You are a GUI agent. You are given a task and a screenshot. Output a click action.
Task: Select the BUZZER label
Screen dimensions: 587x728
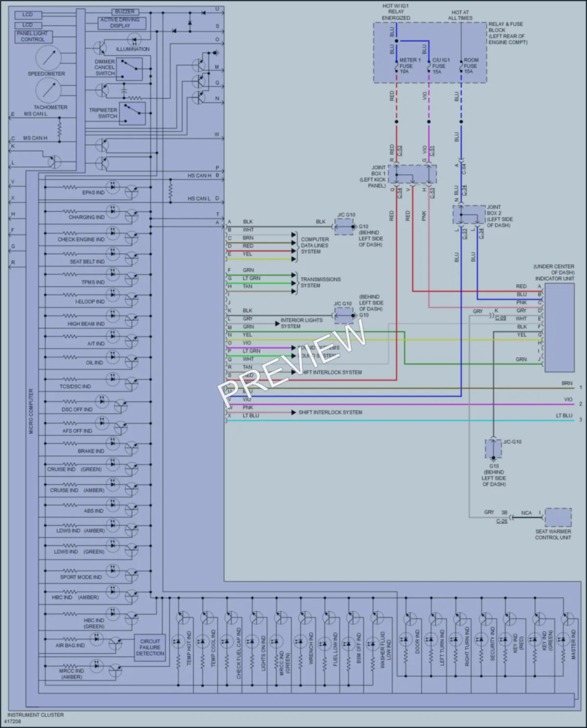[x=125, y=11]
